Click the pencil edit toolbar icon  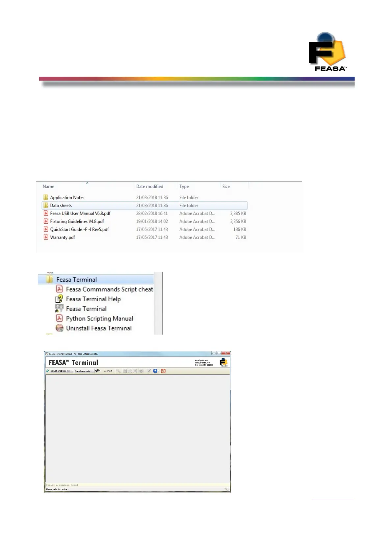(x=149, y=371)
